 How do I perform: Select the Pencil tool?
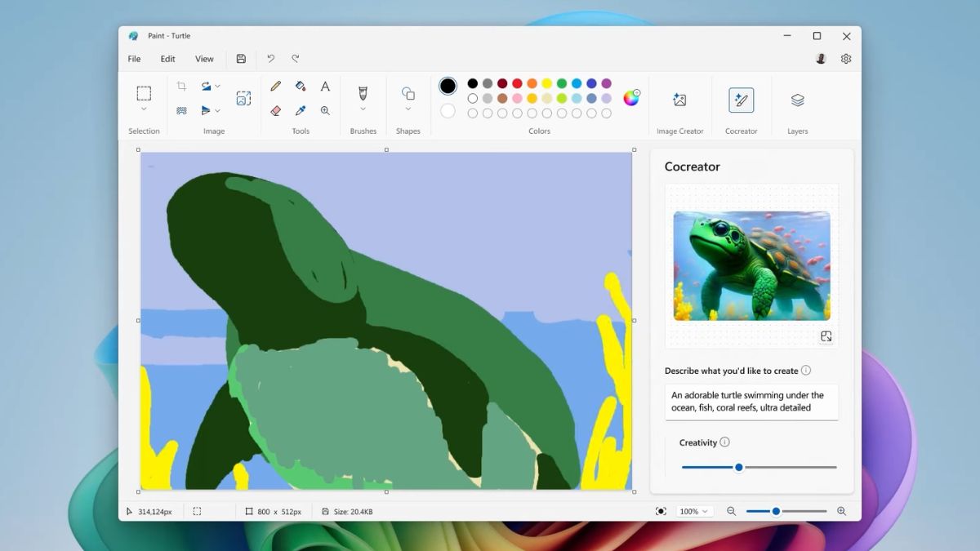pyautogui.click(x=276, y=87)
